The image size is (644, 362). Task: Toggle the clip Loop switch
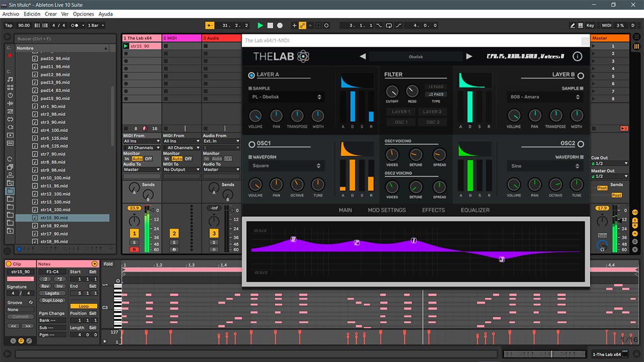click(84, 307)
